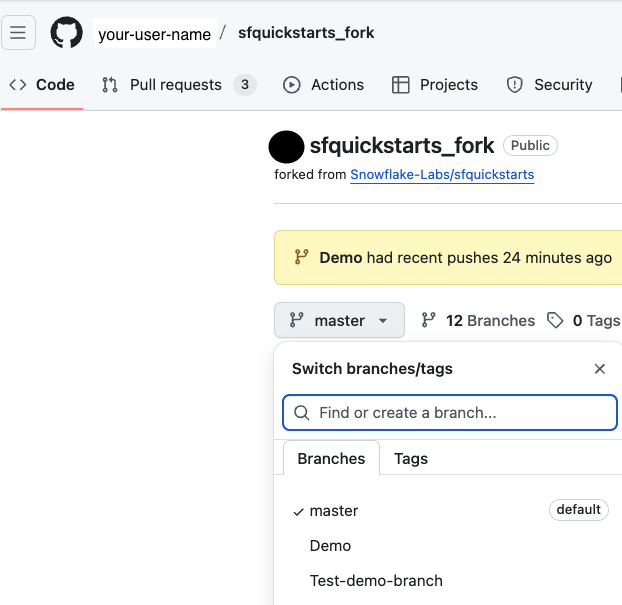Viewport: 622px width, 605px height.
Task: Click the Public visibility label
Action: coord(530,146)
